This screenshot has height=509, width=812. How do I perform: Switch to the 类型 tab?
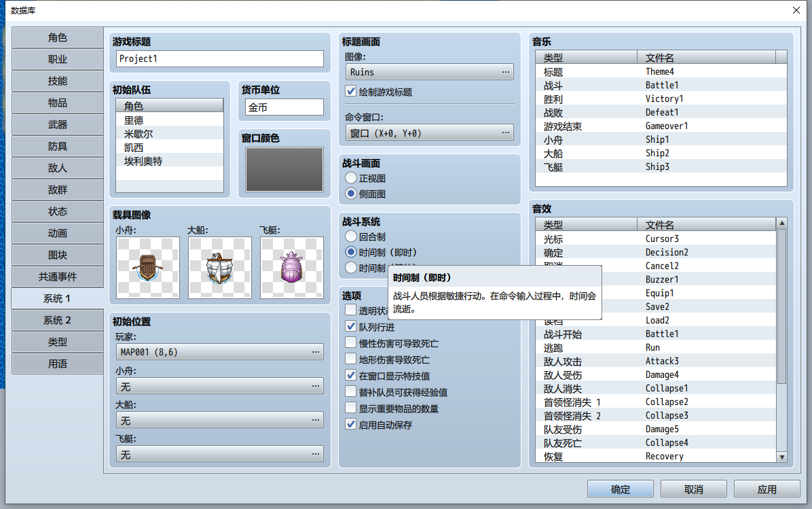click(58, 342)
